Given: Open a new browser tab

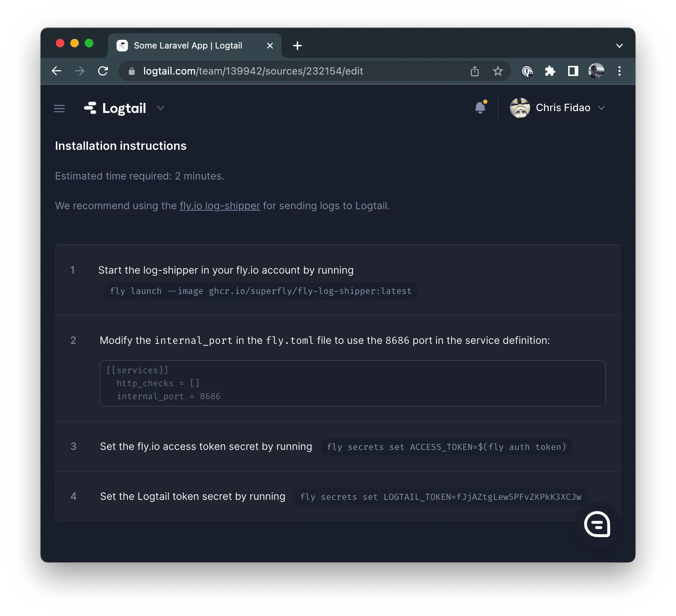Looking at the screenshot, I should (x=297, y=46).
